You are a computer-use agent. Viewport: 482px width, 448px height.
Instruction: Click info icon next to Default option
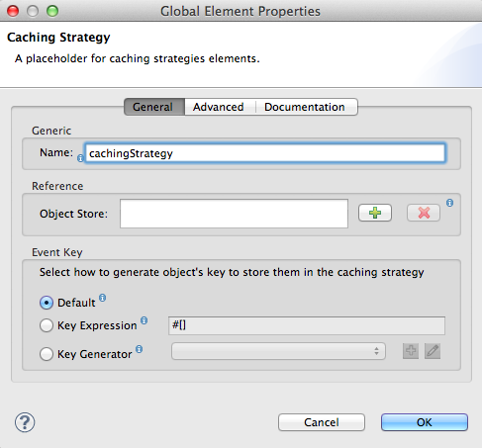pyautogui.click(x=103, y=298)
